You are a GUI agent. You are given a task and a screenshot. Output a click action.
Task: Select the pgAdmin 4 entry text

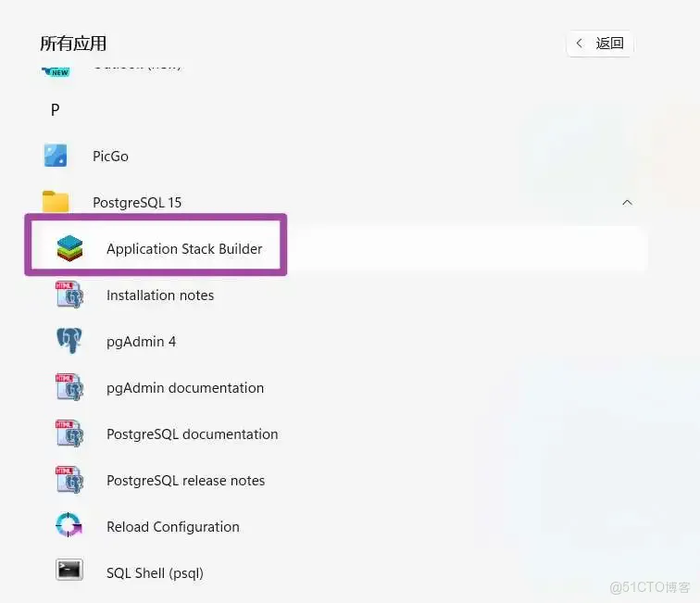pyautogui.click(x=141, y=342)
